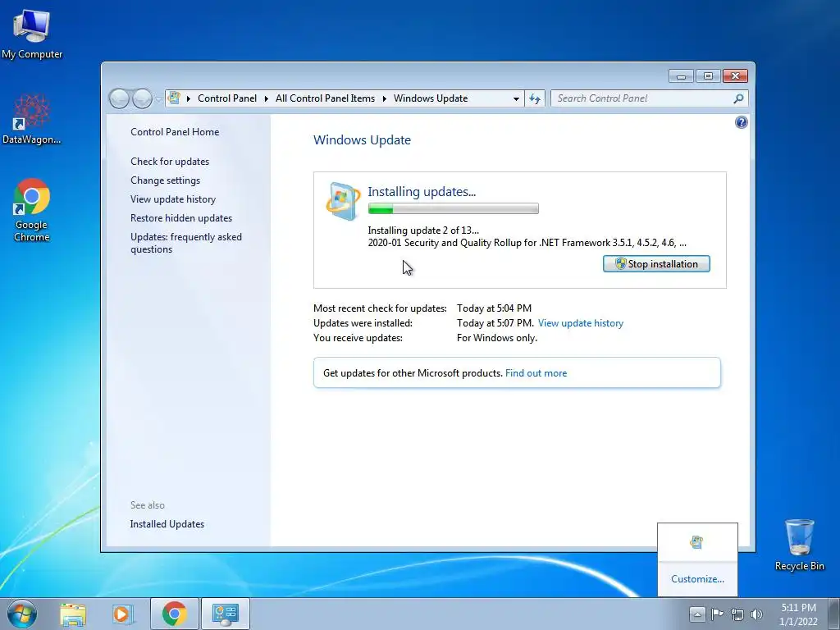The height and width of the screenshot is (630, 840).
Task: Minimize the Windows Update window
Action: (x=681, y=76)
